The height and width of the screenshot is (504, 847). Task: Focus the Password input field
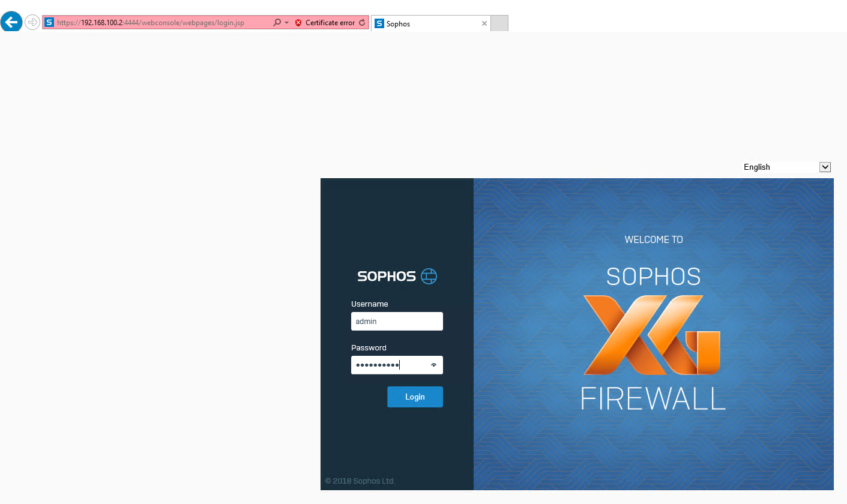pyautogui.click(x=397, y=365)
